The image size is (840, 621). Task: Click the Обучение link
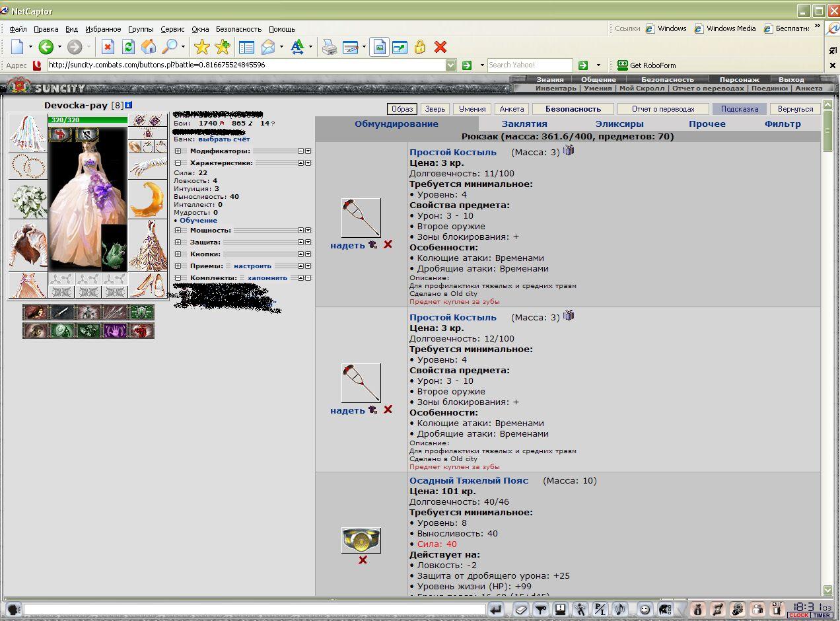198,221
